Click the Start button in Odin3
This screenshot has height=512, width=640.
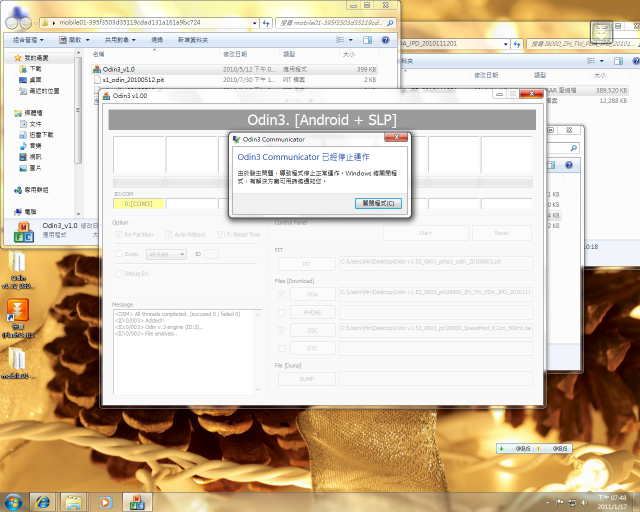[x=425, y=233]
